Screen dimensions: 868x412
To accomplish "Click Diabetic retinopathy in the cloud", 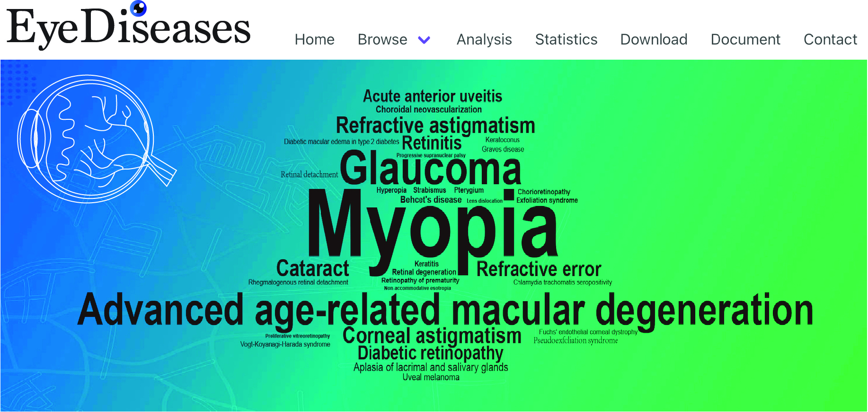I will [x=430, y=353].
